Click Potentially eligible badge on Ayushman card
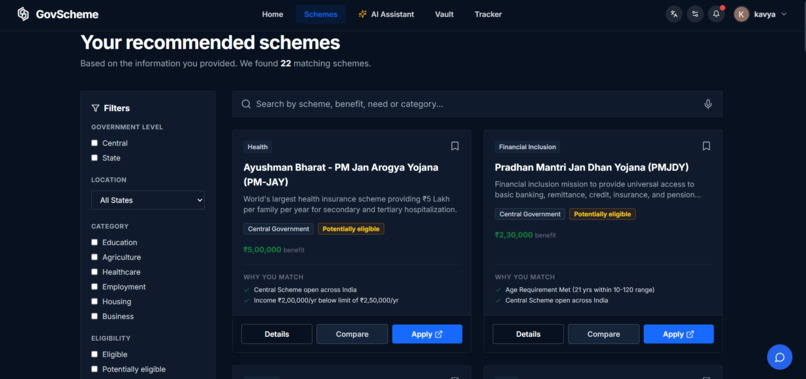Screen dimensions: 806x379 coord(351,229)
